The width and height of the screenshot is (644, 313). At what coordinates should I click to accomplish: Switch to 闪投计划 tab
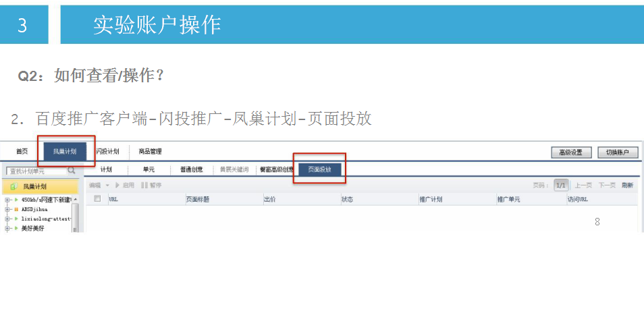pos(107,152)
